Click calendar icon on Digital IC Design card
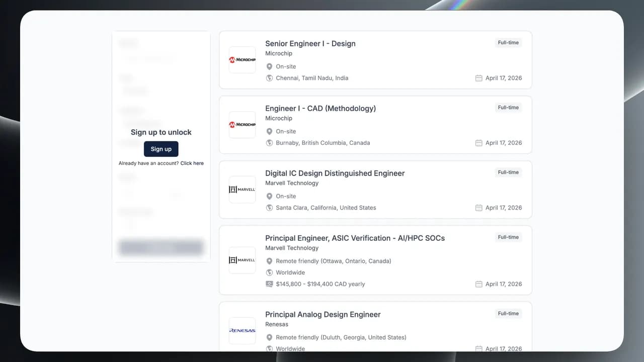Viewport: 644px width, 362px height. click(479, 208)
